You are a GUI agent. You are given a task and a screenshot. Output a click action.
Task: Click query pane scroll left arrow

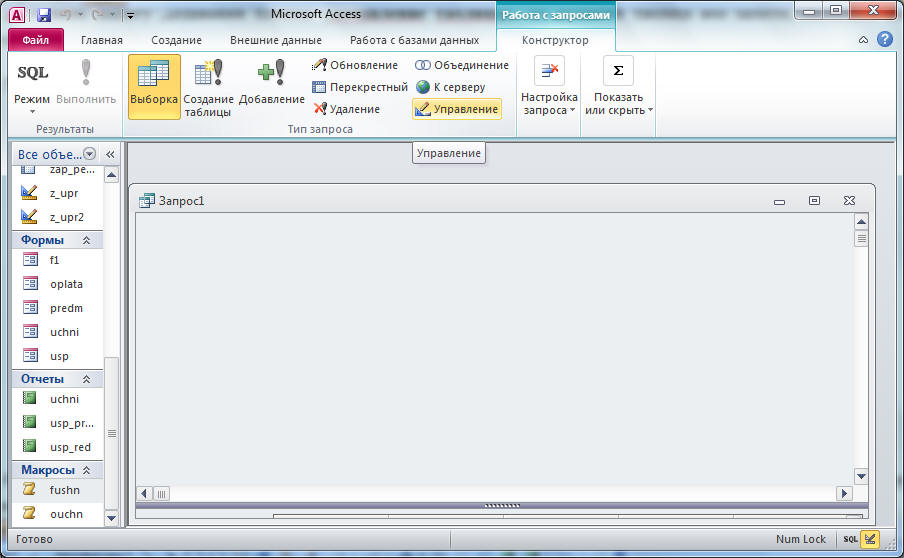click(144, 493)
